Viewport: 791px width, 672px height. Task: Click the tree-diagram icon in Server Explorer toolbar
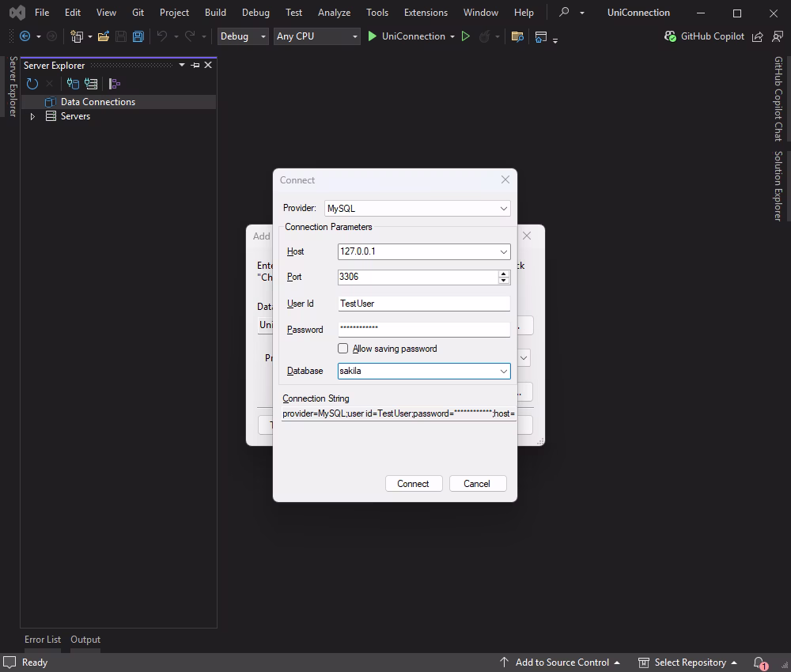[x=115, y=84]
